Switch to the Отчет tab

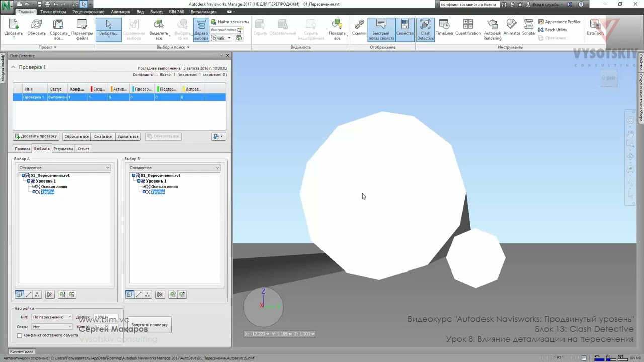click(x=84, y=149)
